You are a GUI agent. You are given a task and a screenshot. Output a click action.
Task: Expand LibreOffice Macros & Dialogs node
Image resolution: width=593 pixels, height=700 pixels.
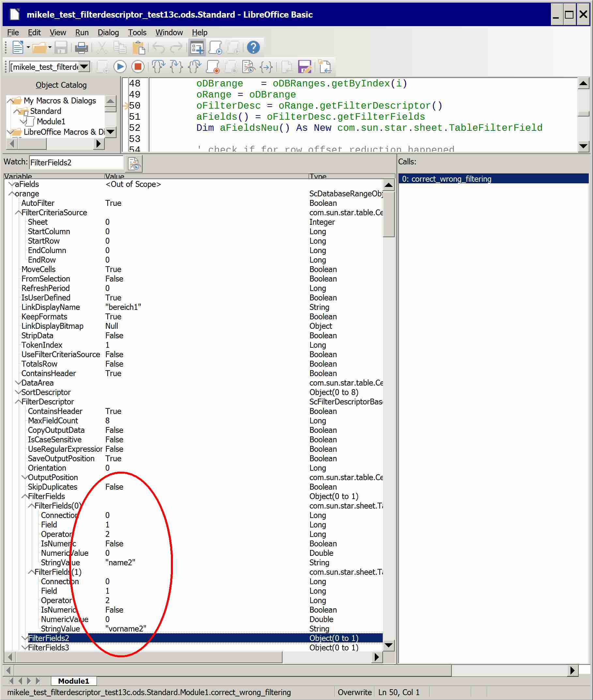tap(10, 132)
